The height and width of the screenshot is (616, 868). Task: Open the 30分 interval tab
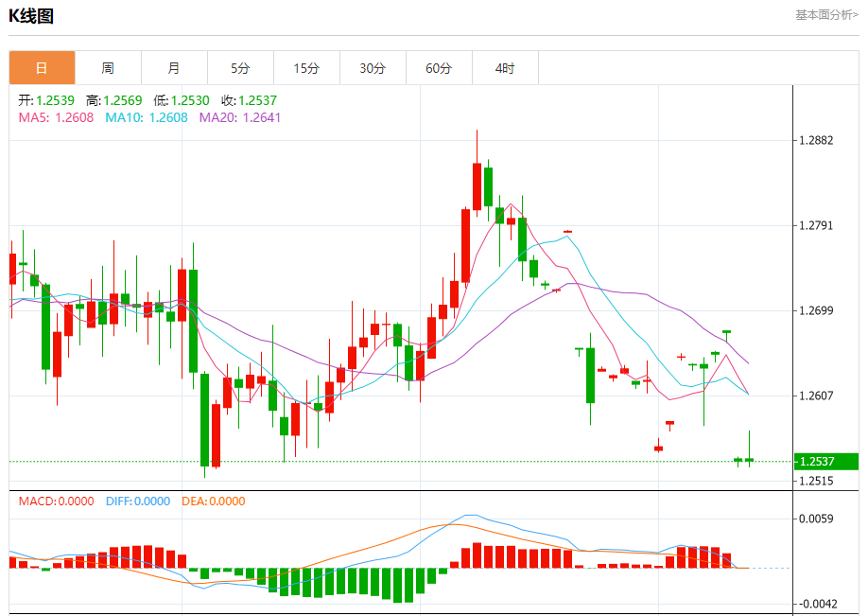pyautogui.click(x=373, y=68)
